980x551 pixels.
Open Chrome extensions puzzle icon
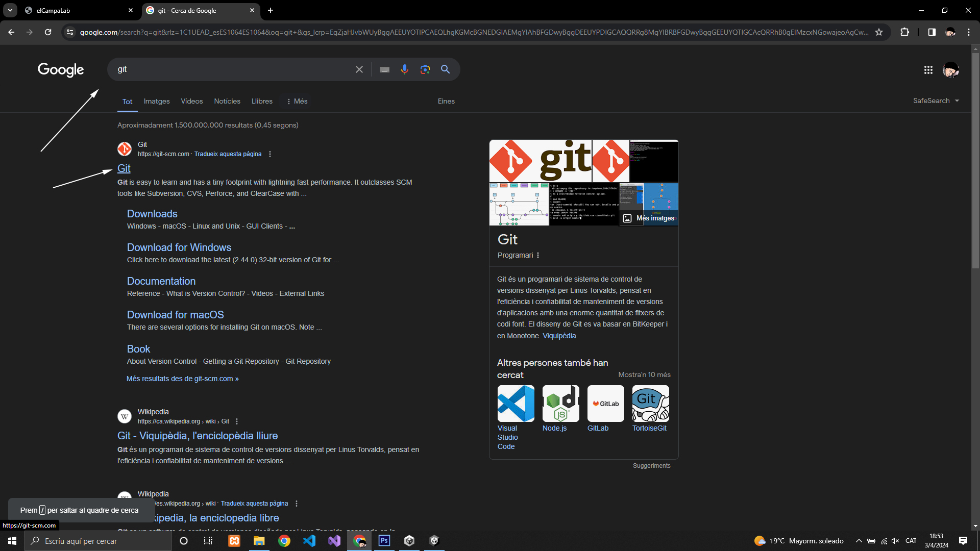pyautogui.click(x=904, y=32)
